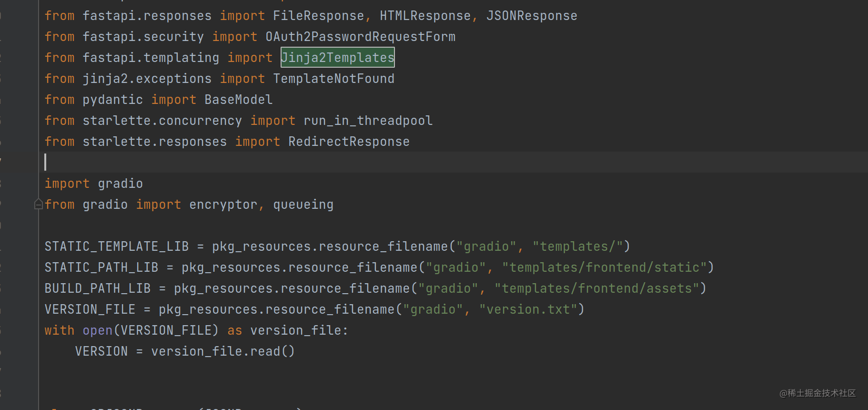Click starlette.responses module path
Screen dimensions: 868x410
click(155, 142)
